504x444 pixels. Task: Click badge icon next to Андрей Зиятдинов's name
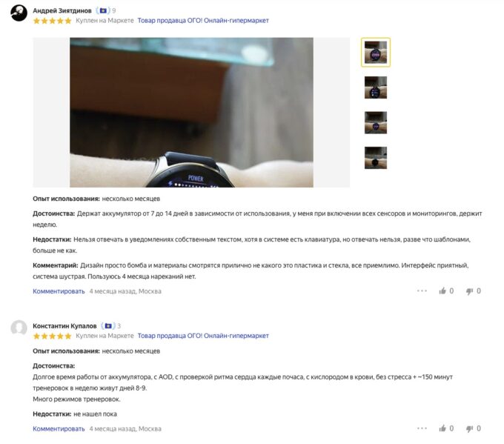[x=103, y=10]
